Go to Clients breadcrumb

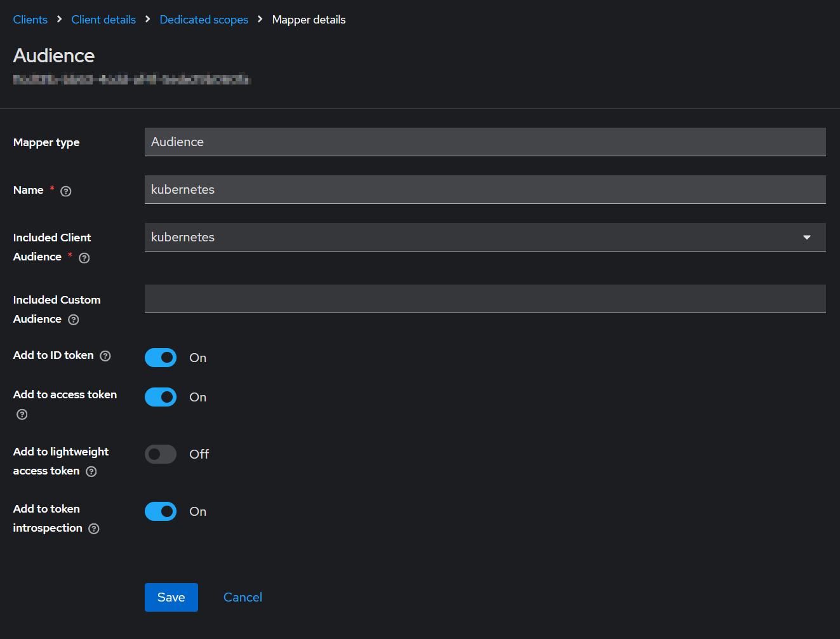tap(30, 20)
